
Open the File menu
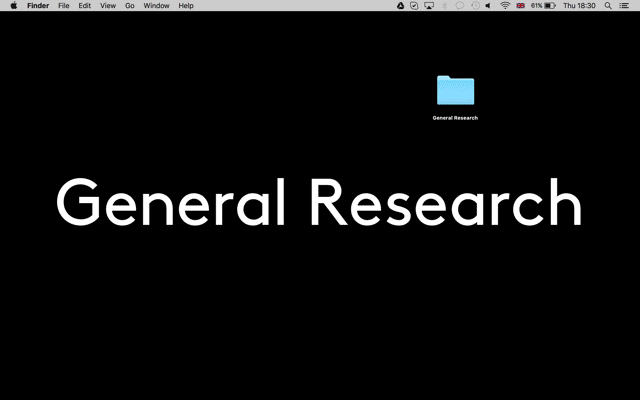[64, 6]
